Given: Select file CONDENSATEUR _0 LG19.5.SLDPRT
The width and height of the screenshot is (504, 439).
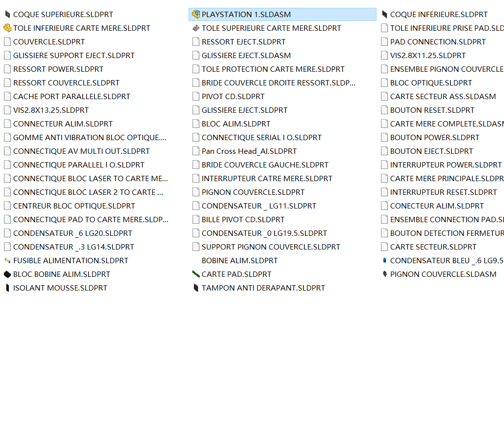Looking at the screenshot, I should pyautogui.click(x=264, y=233).
